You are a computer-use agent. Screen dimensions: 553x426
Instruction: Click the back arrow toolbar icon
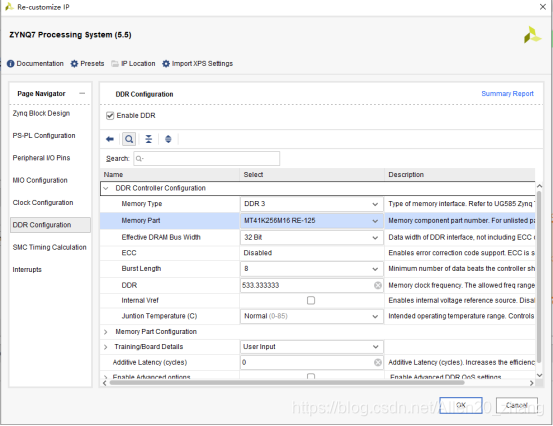[x=110, y=139]
